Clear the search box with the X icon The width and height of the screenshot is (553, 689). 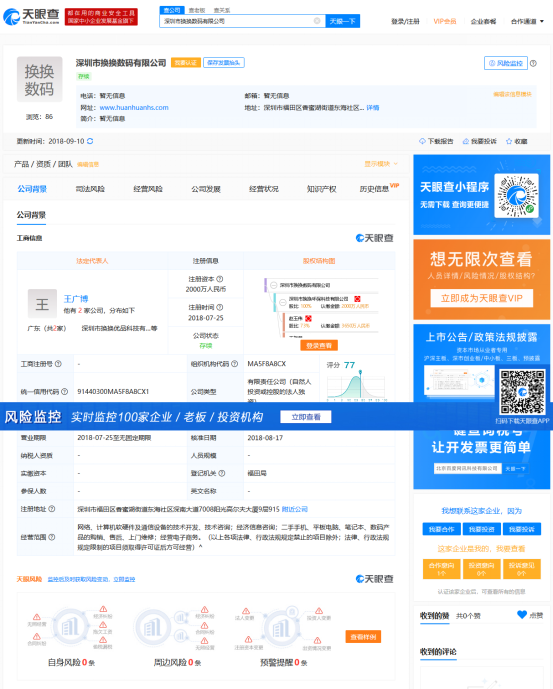pos(317,21)
